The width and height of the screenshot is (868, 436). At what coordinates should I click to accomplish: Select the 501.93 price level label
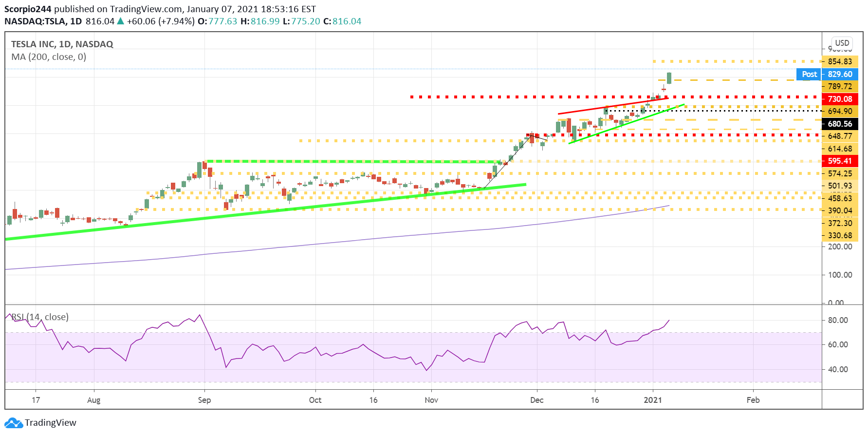[840, 186]
